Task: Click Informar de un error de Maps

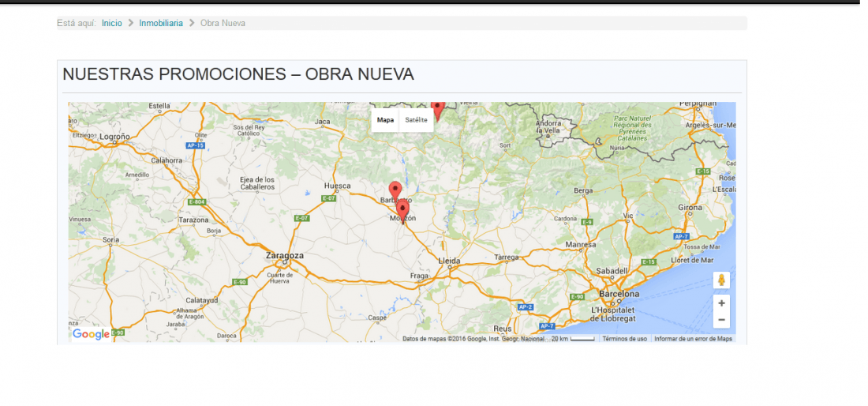Action: coord(693,339)
